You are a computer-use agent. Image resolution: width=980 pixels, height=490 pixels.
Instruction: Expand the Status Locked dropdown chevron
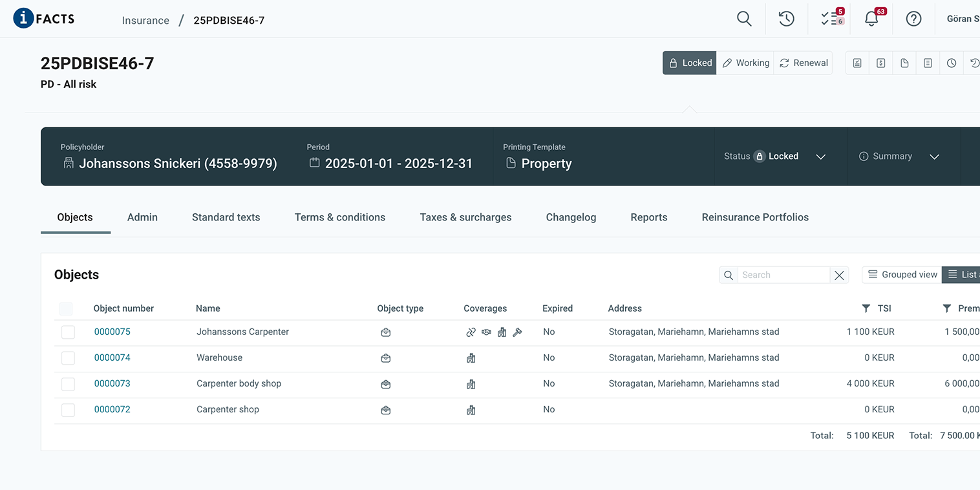click(820, 156)
